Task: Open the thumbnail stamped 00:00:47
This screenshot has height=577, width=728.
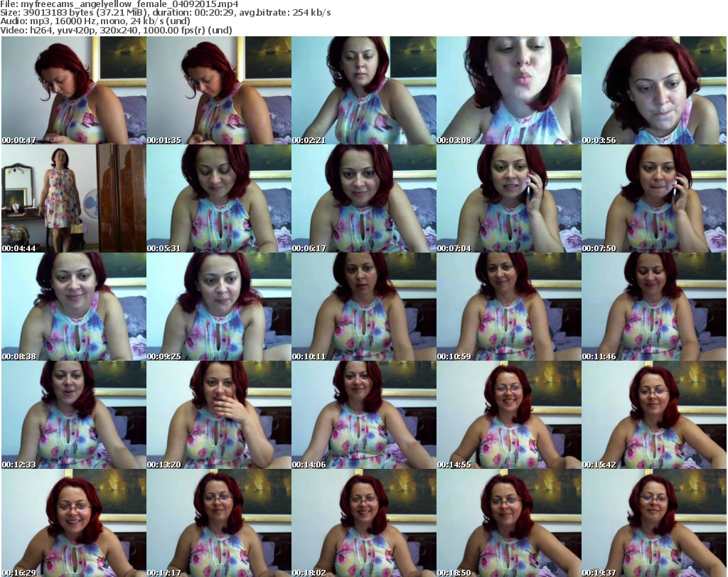Action: point(74,90)
